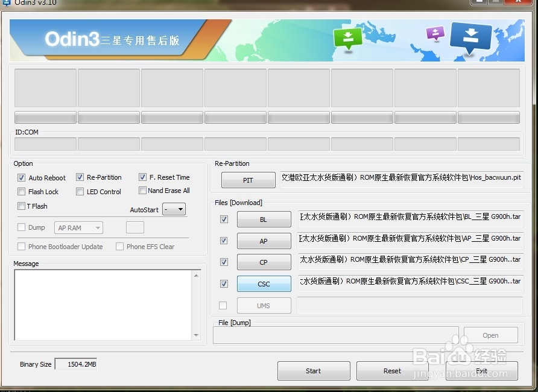Open the AutoStart dropdown
Screen dimensions: 538x392
point(174,209)
